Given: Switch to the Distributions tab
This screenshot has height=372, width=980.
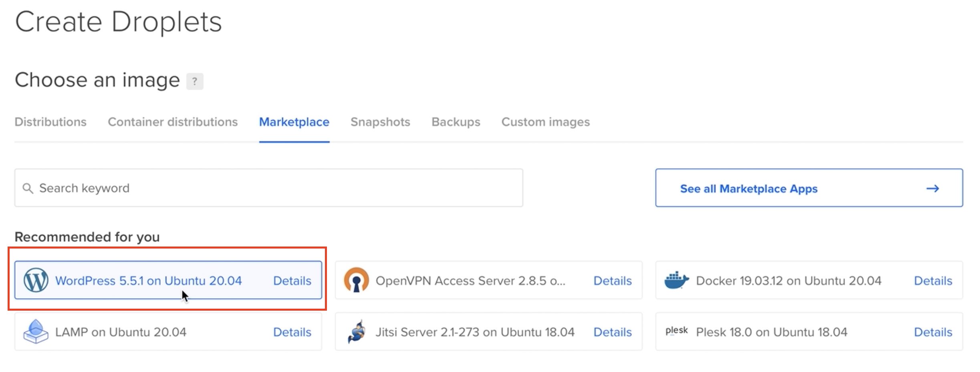Looking at the screenshot, I should coord(50,122).
